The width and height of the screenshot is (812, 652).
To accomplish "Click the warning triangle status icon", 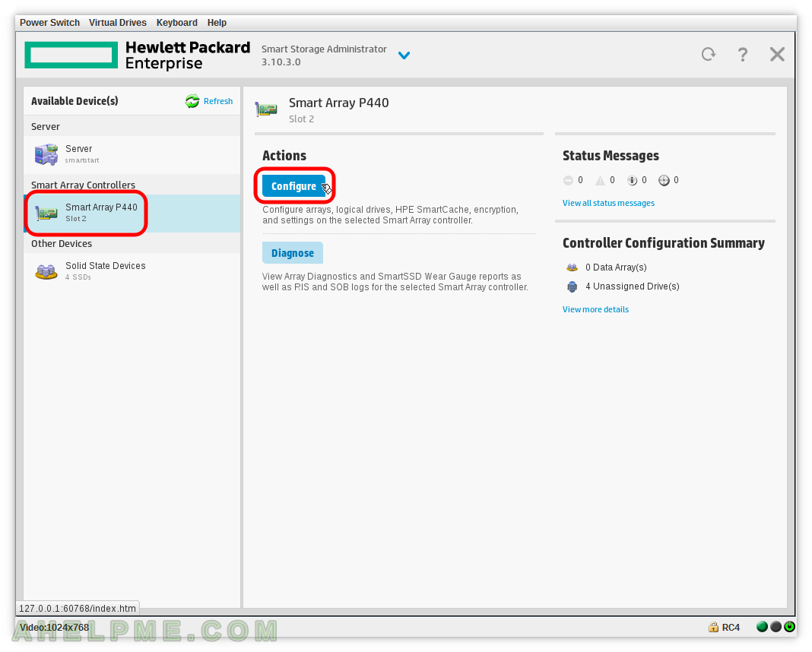I will (600, 180).
